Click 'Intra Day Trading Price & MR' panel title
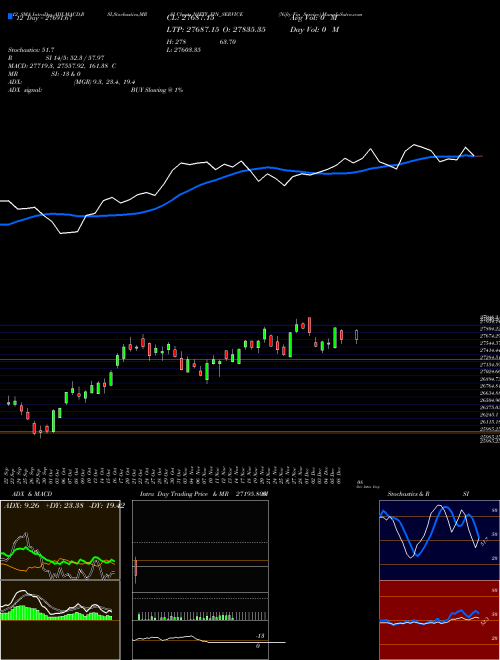 pos(184,494)
